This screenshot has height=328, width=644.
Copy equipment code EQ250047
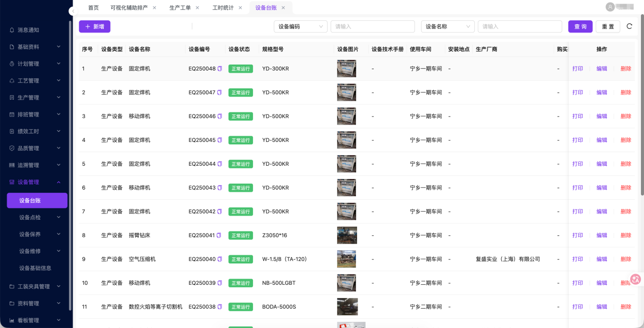coord(220,93)
